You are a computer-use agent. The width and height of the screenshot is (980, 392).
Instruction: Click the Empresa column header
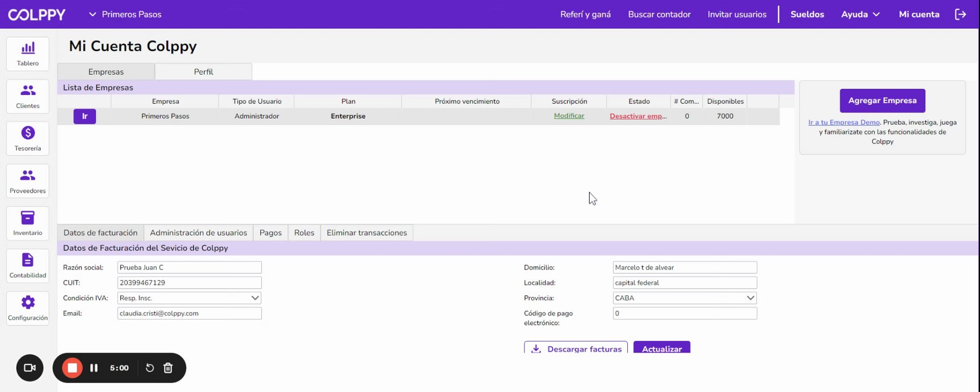click(166, 101)
